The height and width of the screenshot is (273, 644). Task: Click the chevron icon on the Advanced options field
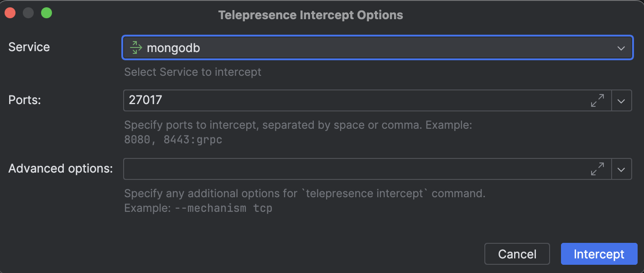point(622,169)
